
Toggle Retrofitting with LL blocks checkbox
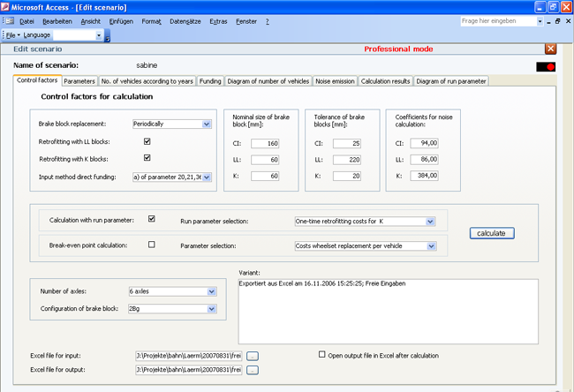[x=147, y=141]
